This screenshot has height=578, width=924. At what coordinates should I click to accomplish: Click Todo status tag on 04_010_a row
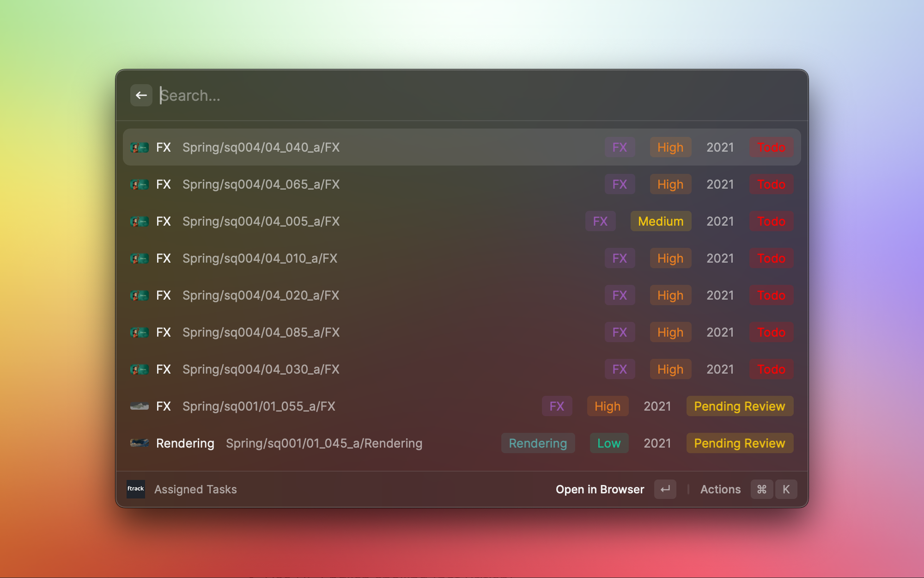(x=771, y=258)
